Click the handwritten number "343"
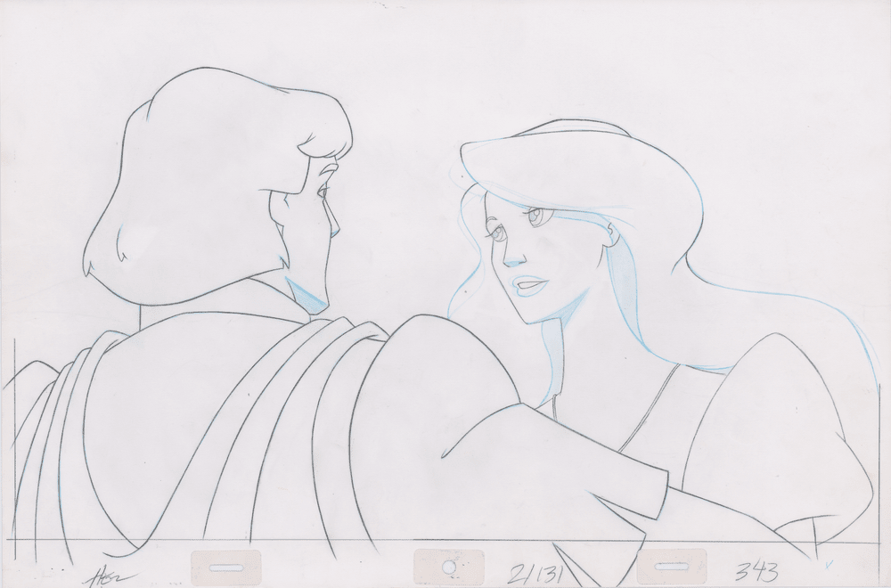 point(756,570)
